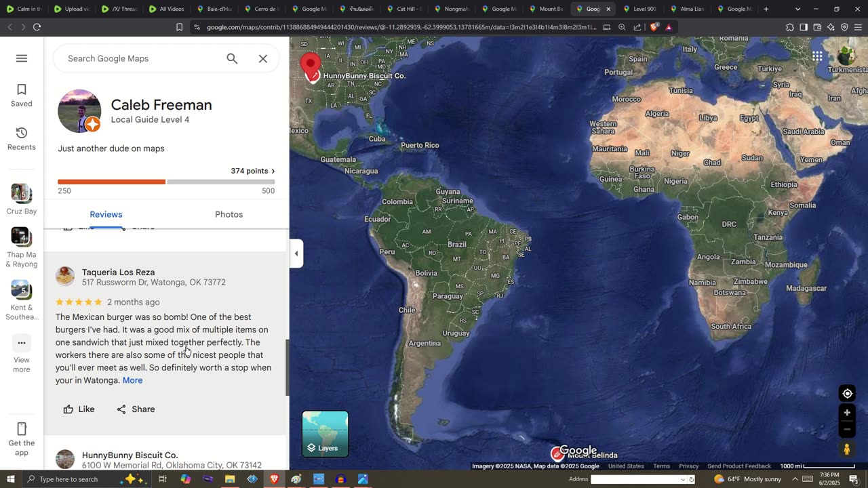Switch to the All Videos tab
Image resolution: width=868 pixels, height=488 pixels.
(166, 9)
